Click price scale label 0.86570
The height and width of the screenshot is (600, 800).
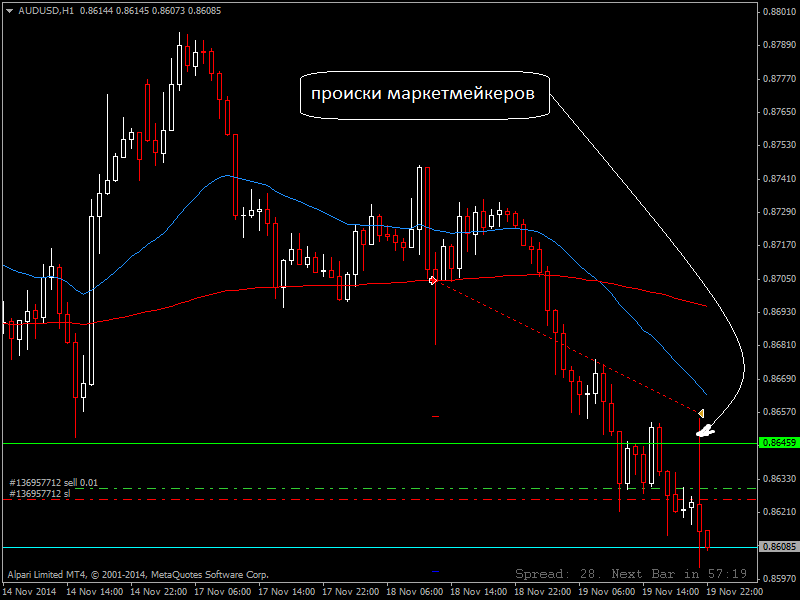(779, 412)
